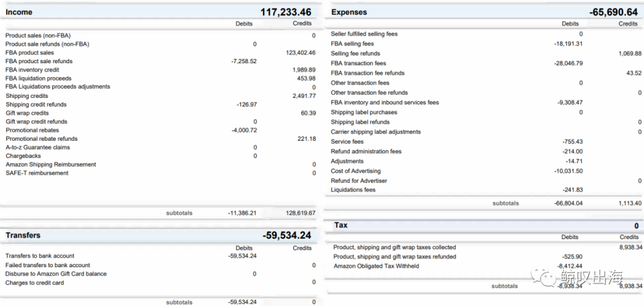This screenshot has width=644, height=306.
Task: Click the Cost of Advertising amount -10,031.50
Action: click(x=568, y=171)
